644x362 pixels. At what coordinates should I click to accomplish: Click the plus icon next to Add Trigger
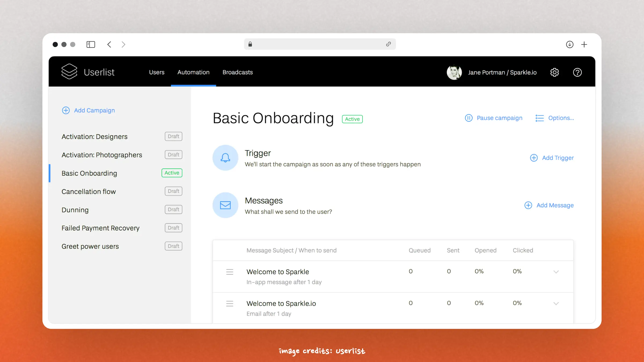pos(534,158)
